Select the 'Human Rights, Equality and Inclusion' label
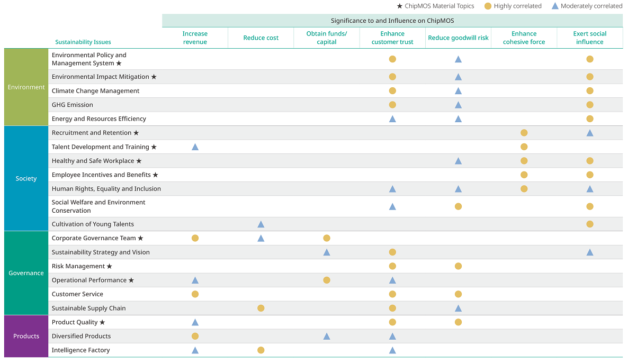 coord(106,189)
